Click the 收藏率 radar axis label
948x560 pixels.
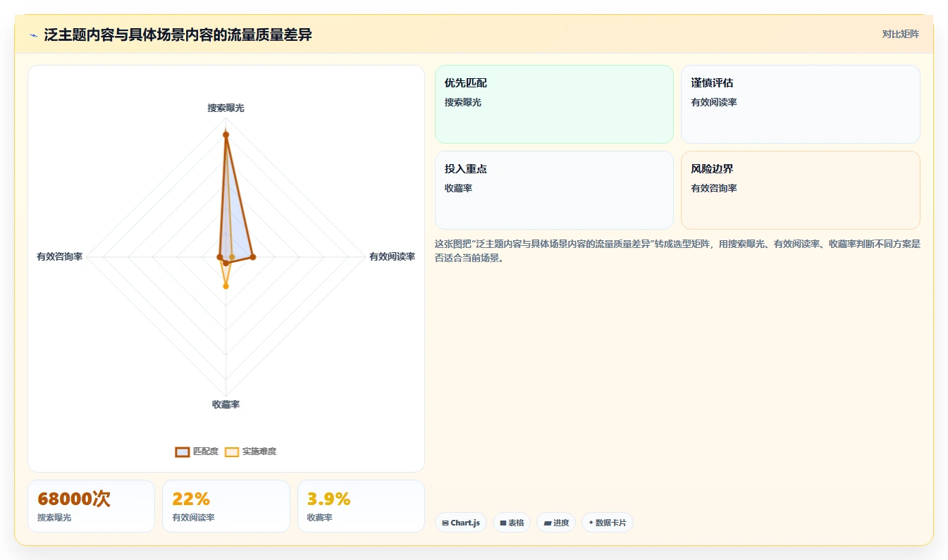click(226, 404)
